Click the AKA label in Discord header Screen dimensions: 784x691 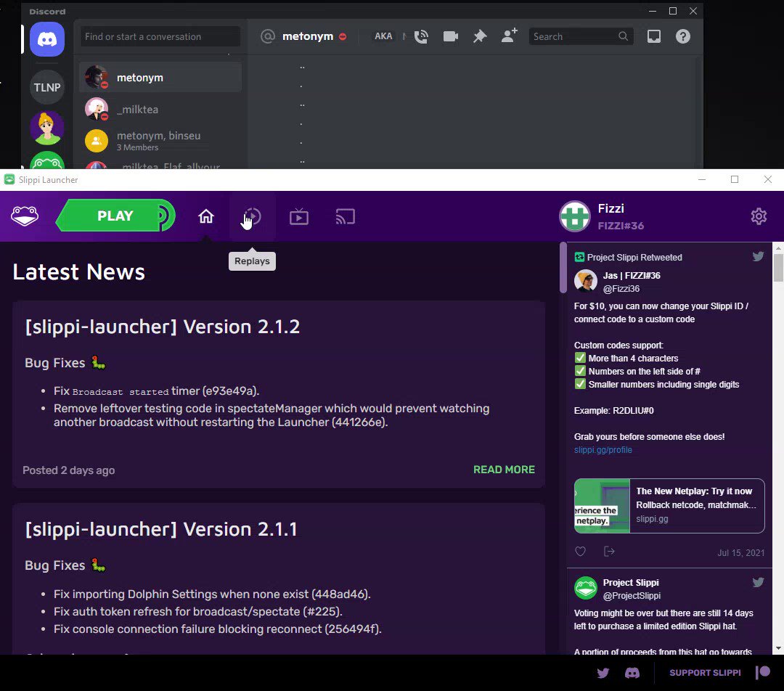pos(383,36)
